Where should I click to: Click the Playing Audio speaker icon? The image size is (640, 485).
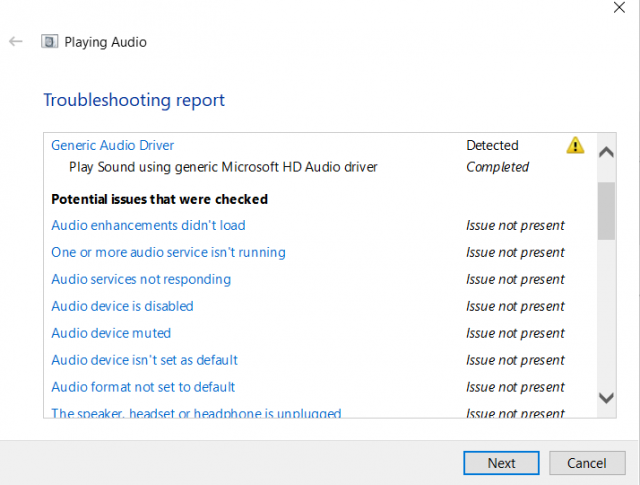tap(49, 42)
